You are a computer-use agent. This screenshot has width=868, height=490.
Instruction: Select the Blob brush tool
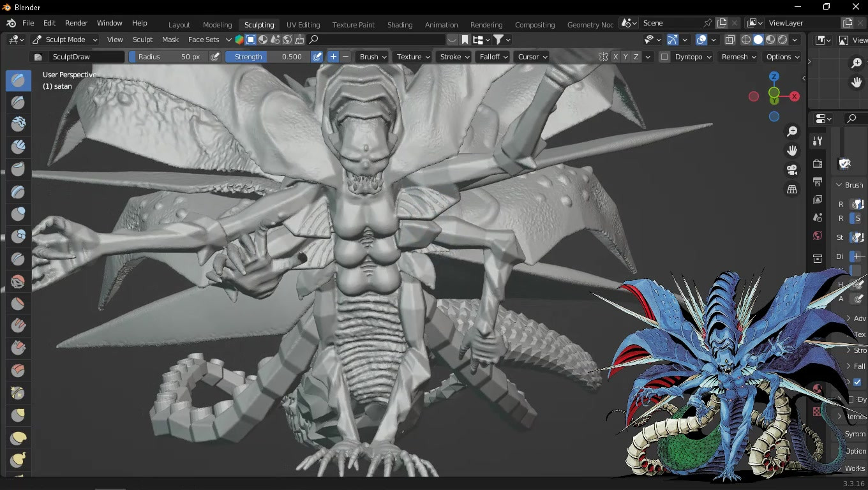pyautogui.click(x=18, y=236)
